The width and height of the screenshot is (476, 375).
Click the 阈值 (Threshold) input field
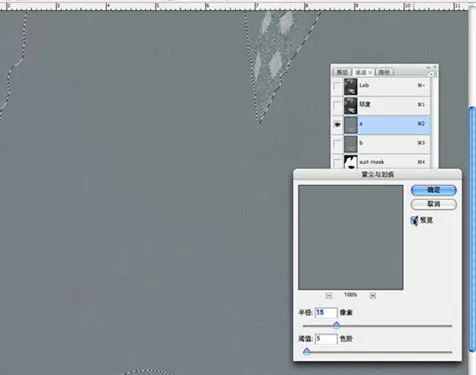[x=326, y=339]
